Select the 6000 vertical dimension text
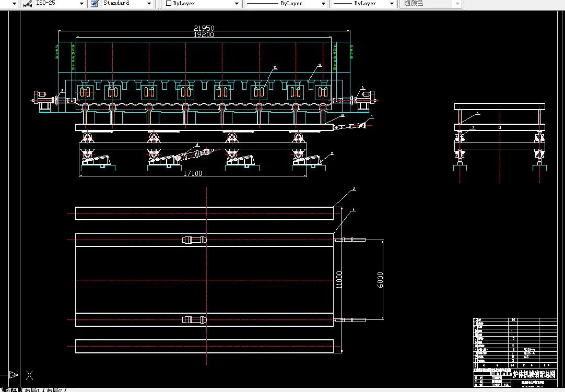 [x=380, y=280]
